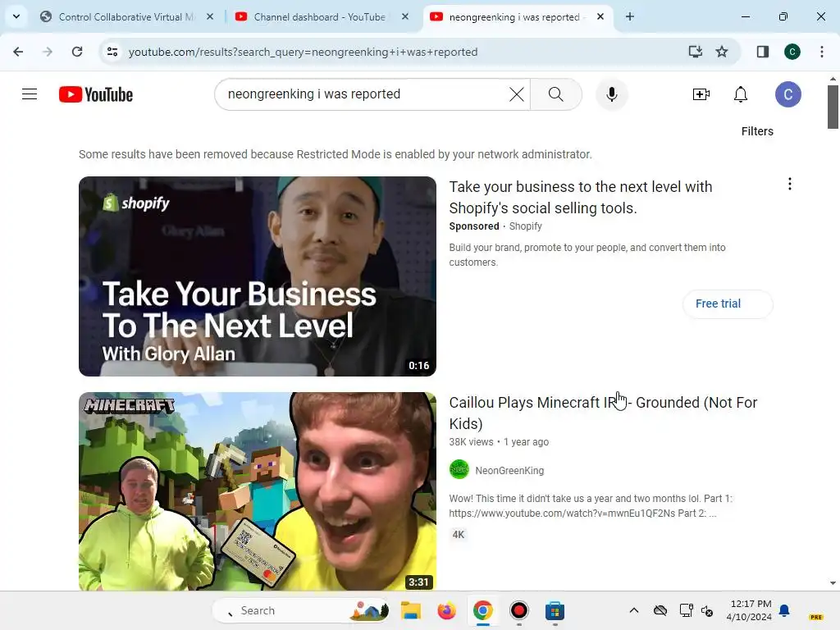Screen dimensions: 840x630
Task: Open Windows notification bell in tray
Action: point(784,610)
